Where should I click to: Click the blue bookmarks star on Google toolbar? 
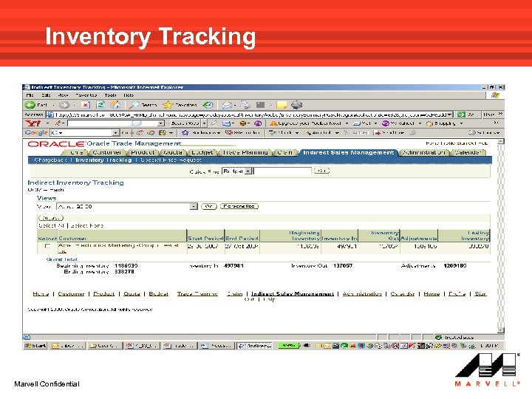pos(185,133)
